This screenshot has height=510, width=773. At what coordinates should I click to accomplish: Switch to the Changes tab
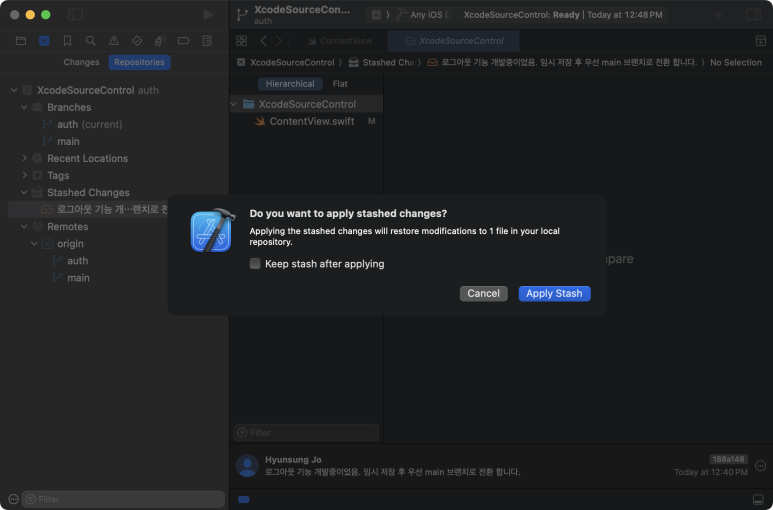coord(81,62)
